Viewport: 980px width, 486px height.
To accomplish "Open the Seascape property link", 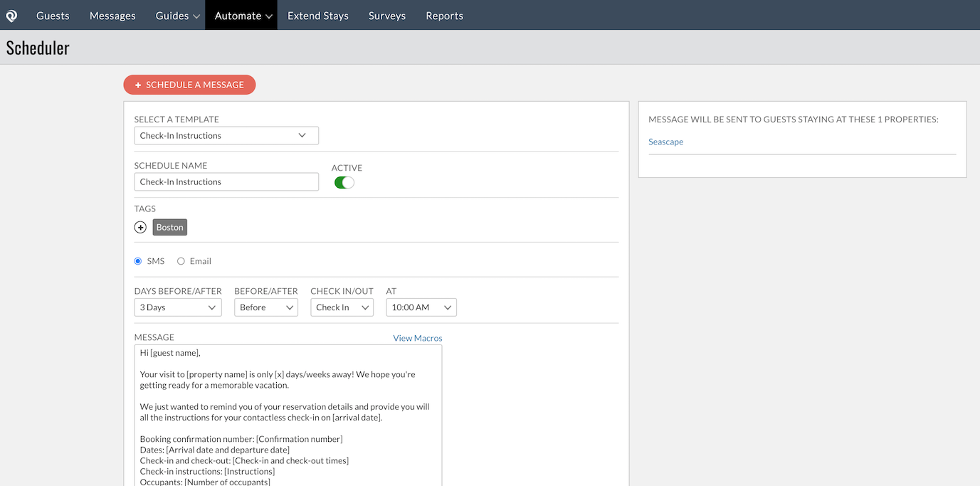I will 665,142.
